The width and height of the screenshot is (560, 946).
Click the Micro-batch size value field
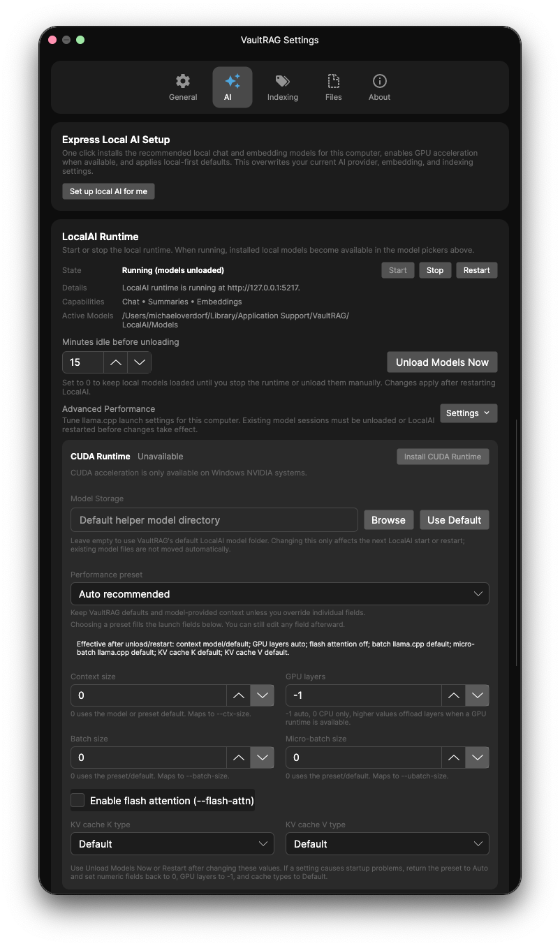(x=363, y=757)
